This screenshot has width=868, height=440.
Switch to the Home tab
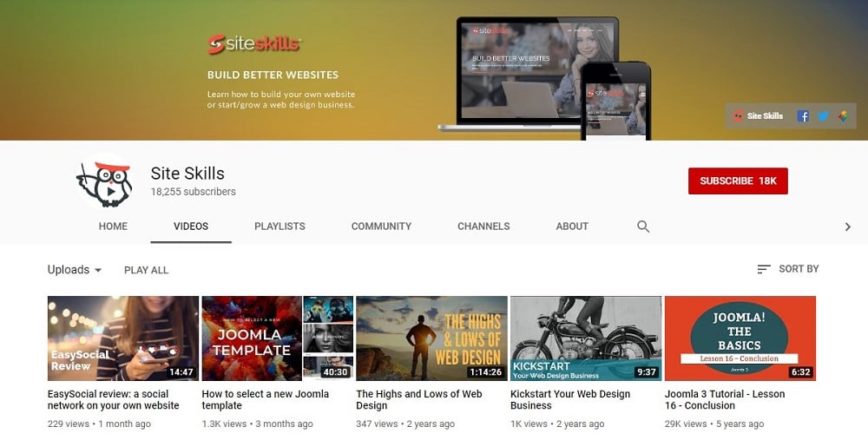click(113, 227)
